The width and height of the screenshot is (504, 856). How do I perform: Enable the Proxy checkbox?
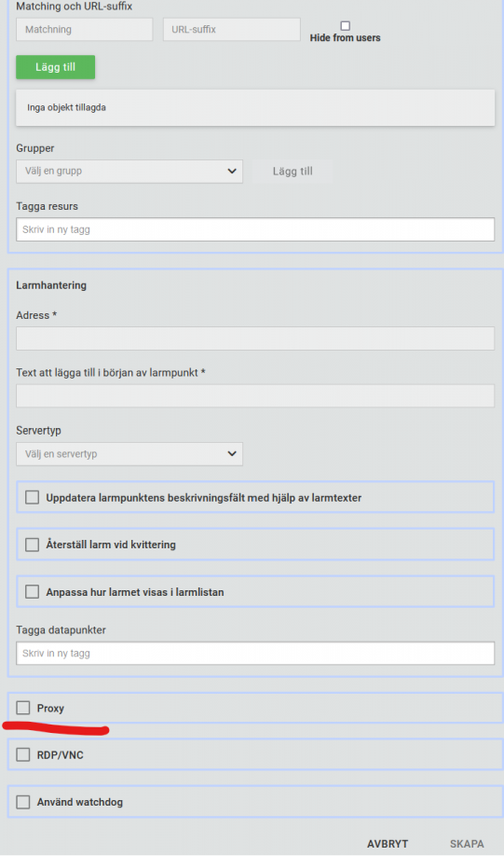coord(23,708)
